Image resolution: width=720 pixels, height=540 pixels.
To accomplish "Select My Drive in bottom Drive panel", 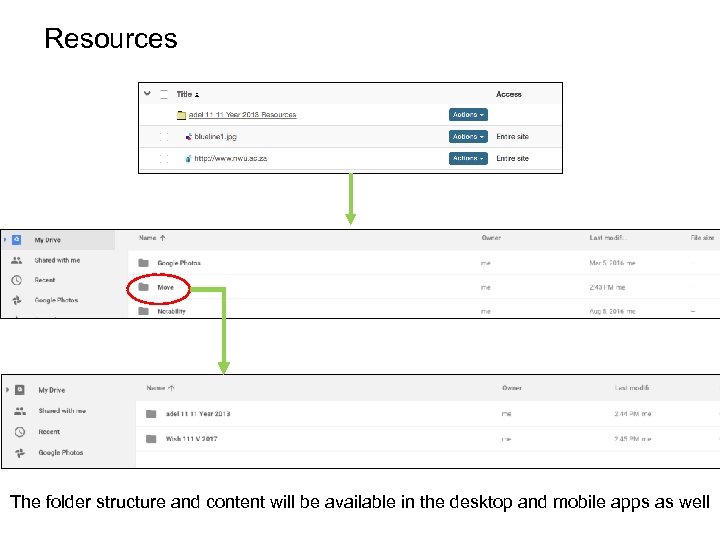I will pos(52,390).
